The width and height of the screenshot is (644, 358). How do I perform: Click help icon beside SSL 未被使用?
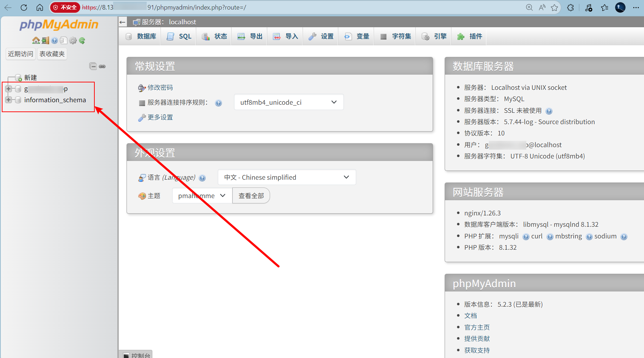point(549,111)
